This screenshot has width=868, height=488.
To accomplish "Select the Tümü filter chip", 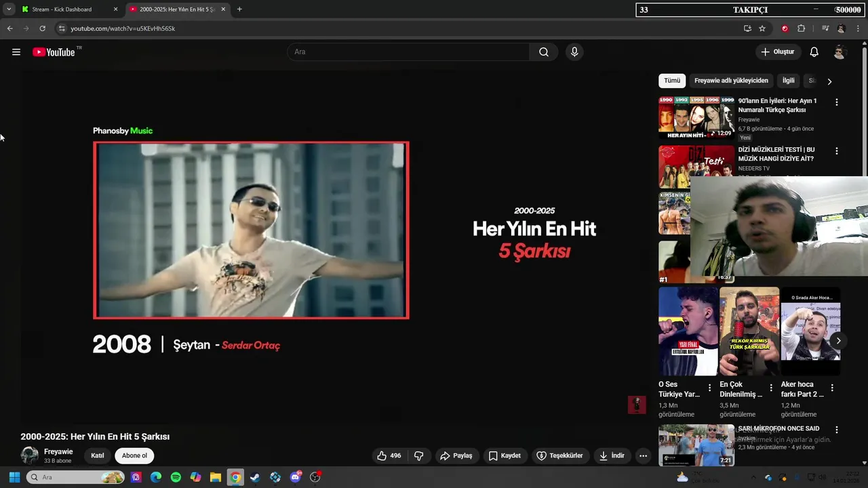I will point(672,81).
